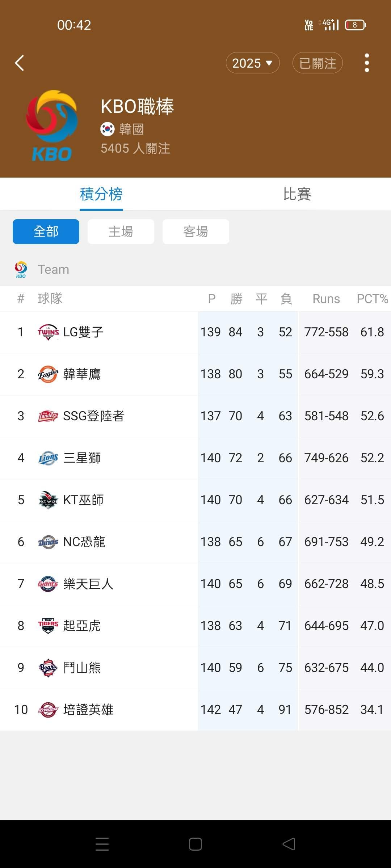Tap the Kia Tigers team logo
Viewport: 391px width, 868px height.
[x=48, y=626]
